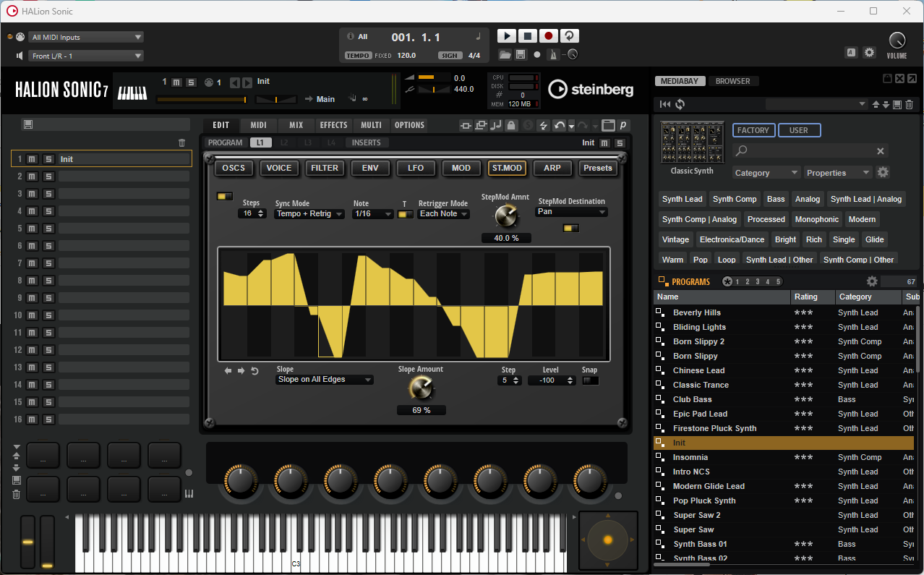Open the ARP page button
Viewport: 924px width, 575px height.
point(552,168)
